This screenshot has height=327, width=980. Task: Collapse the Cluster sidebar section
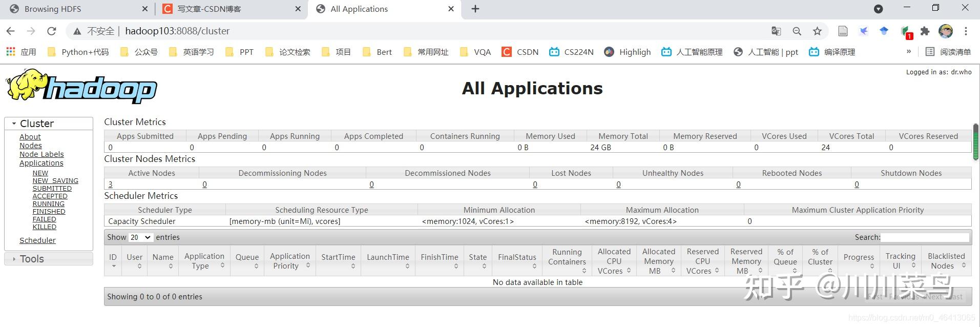click(36, 124)
